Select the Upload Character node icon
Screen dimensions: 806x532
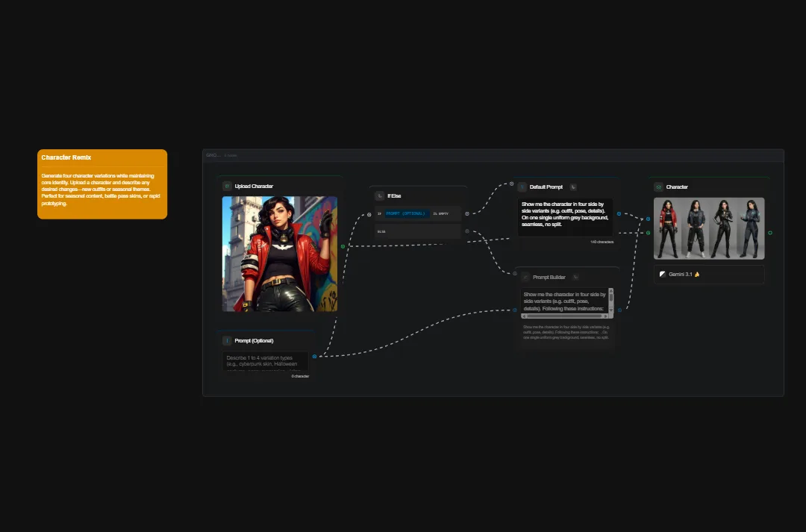227,186
